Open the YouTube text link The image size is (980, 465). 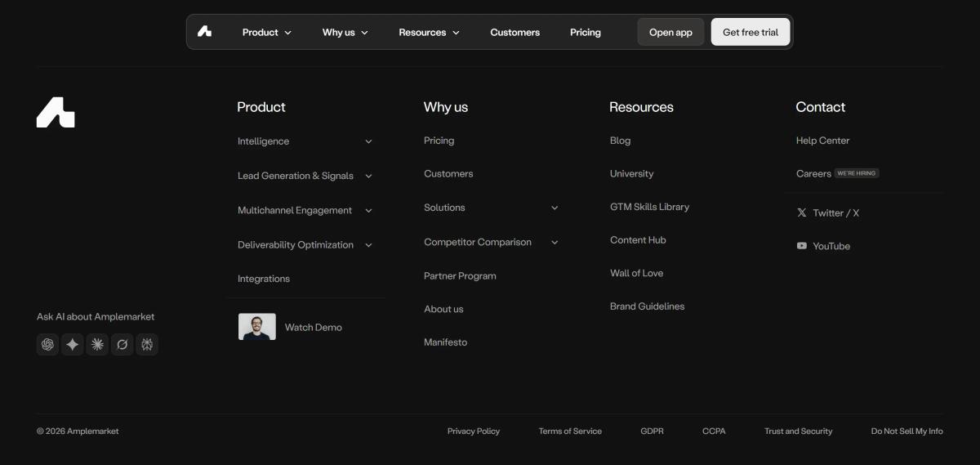pos(831,246)
